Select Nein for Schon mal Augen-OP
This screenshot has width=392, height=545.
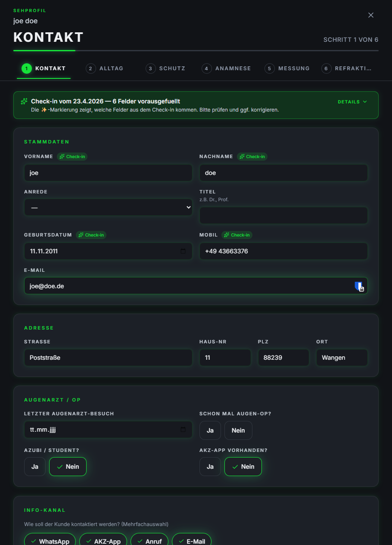pyautogui.click(x=238, y=430)
